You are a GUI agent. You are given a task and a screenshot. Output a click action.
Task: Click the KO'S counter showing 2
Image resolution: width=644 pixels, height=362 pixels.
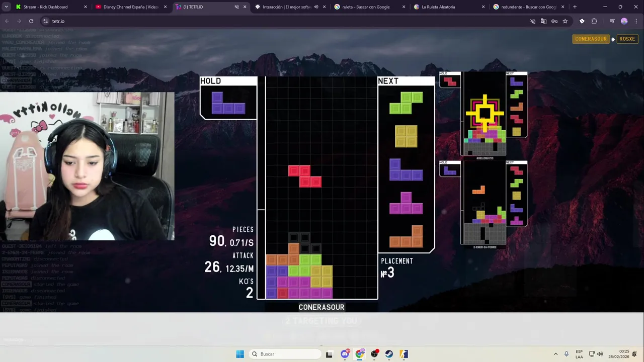247,289
